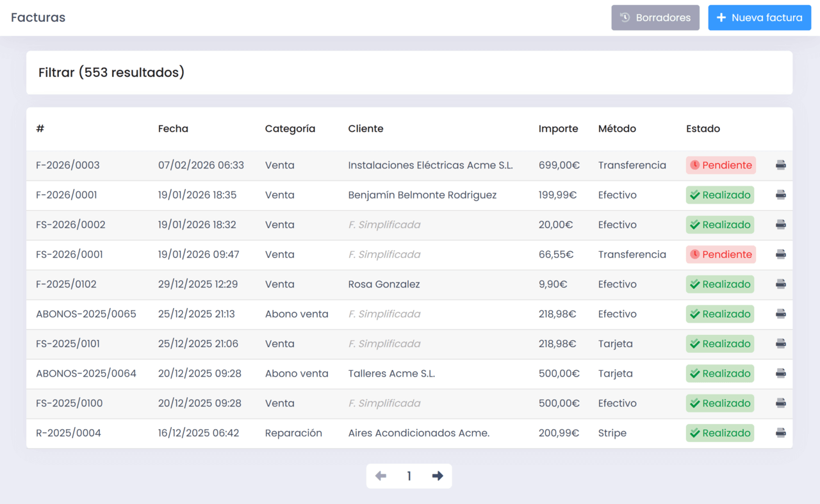This screenshot has width=820, height=504.
Task: Print invoice F-2026/0003
Action: click(780, 165)
